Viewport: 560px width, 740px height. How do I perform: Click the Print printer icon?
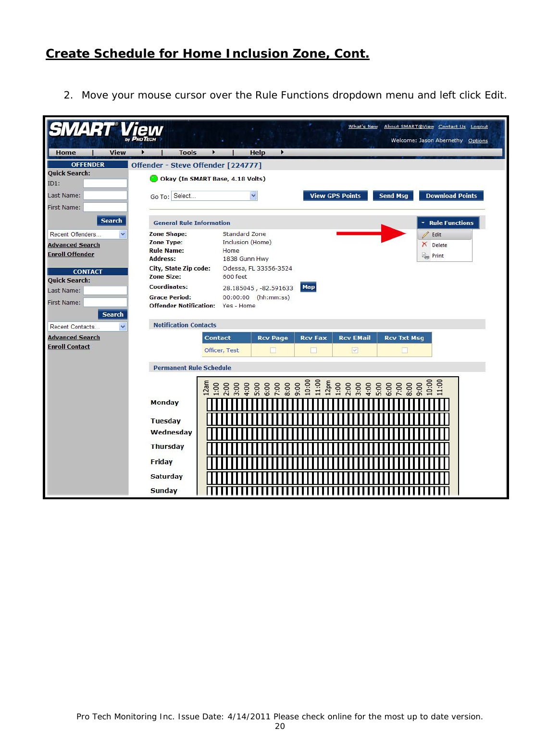425,256
